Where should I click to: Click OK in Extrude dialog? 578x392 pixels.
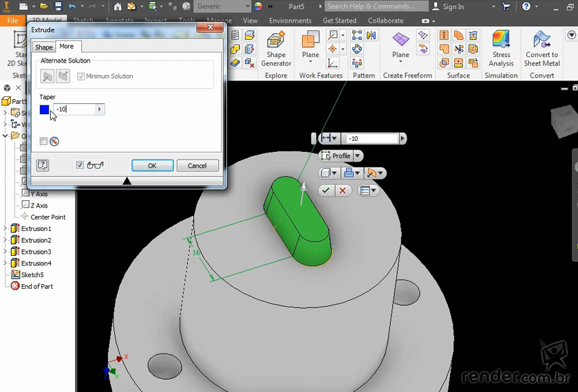tap(152, 166)
